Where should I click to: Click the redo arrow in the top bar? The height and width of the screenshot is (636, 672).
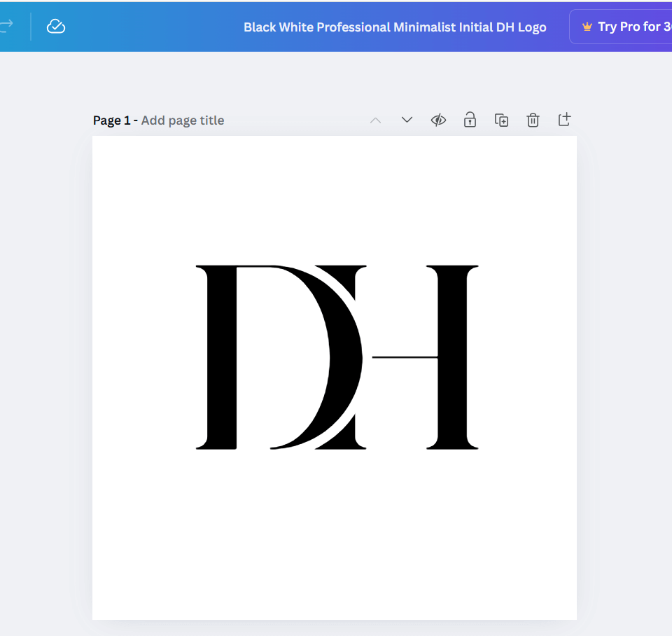click(x=6, y=26)
